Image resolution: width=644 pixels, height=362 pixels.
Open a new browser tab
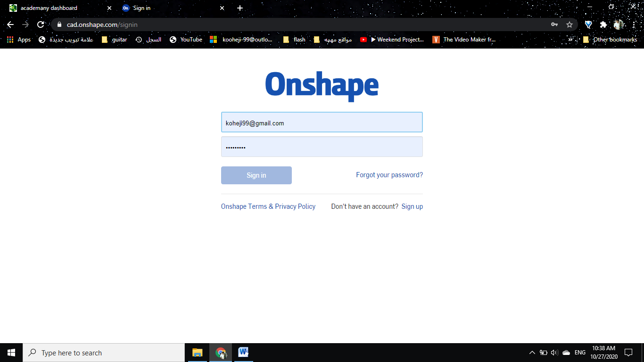(x=240, y=8)
